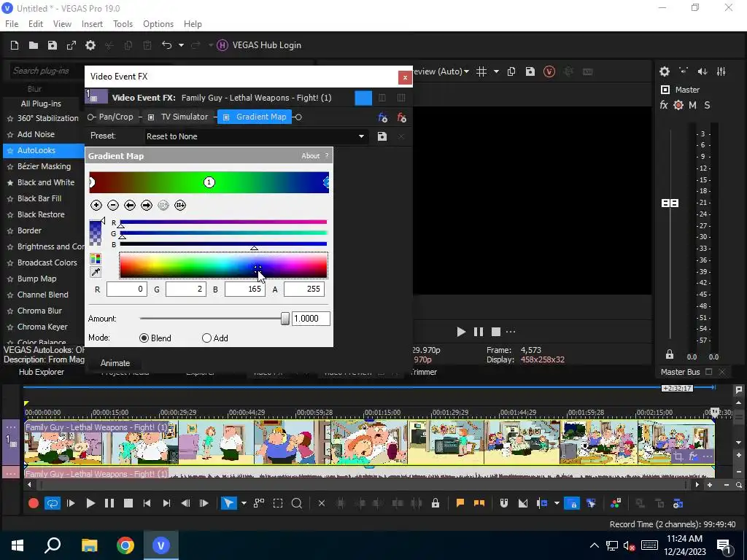Open the color palette grid icon

coord(96,259)
